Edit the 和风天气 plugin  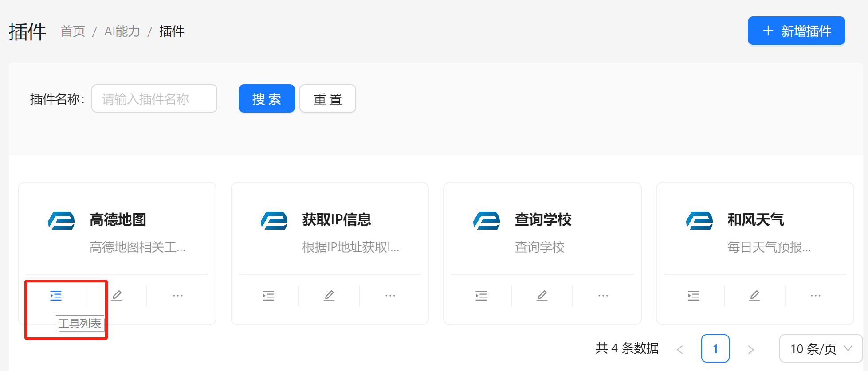[754, 296]
